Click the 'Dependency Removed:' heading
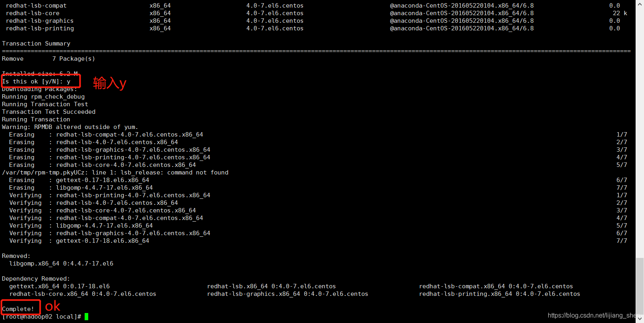This screenshot has width=644, height=323. [36, 279]
